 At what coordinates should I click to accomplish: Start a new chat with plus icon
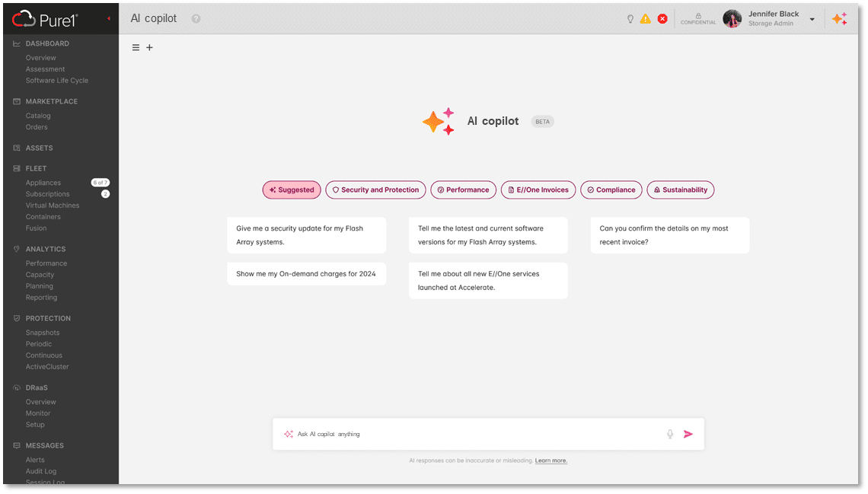[x=149, y=48]
